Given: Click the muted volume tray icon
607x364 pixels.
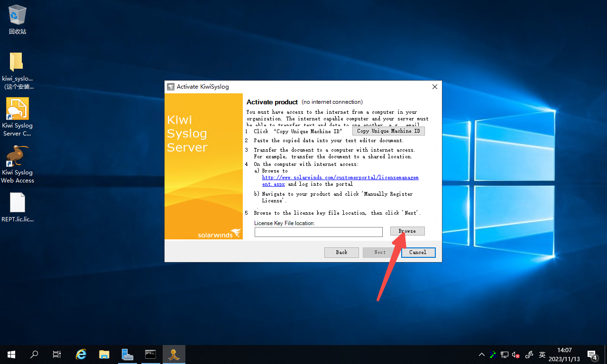Looking at the screenshot, I should coord(516,355).
